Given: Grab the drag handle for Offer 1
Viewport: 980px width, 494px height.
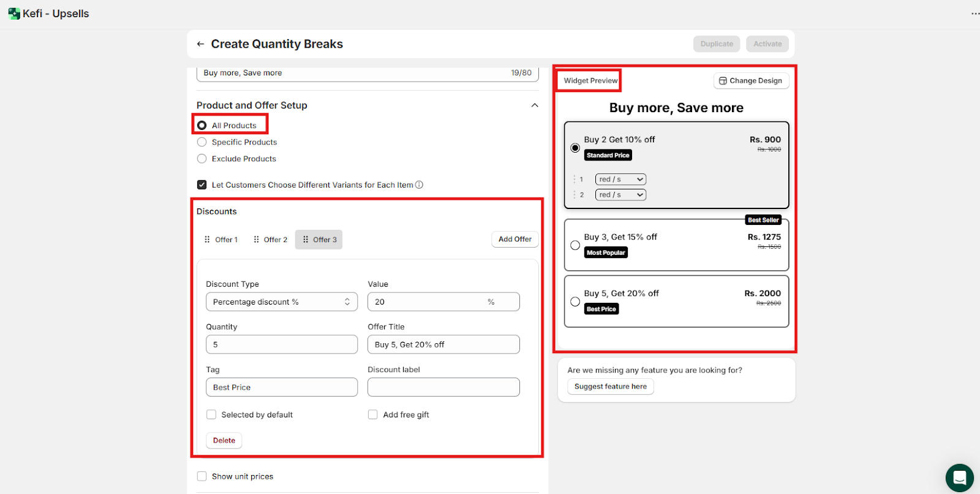Looking at the screenshot, I should click(207, 240).
